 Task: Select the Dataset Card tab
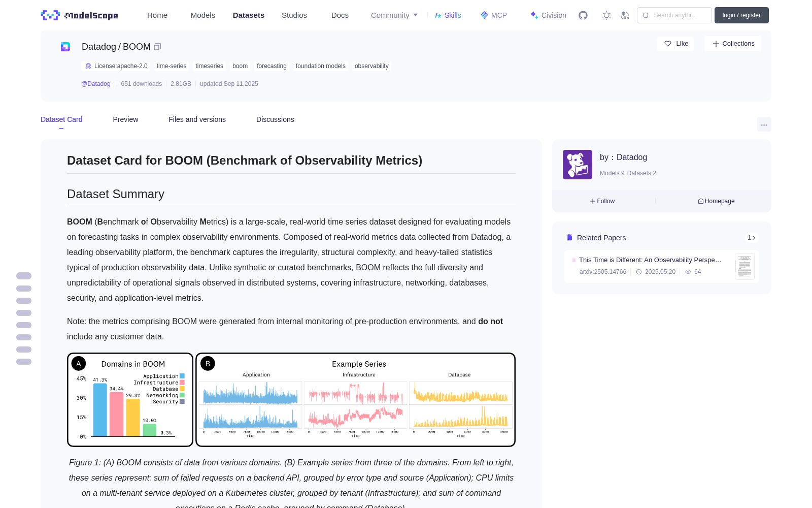61,119
